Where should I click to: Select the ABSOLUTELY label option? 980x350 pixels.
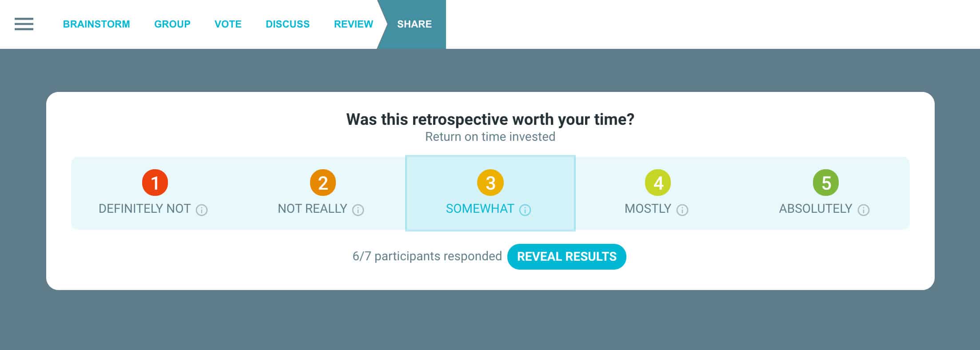point(816,209)
